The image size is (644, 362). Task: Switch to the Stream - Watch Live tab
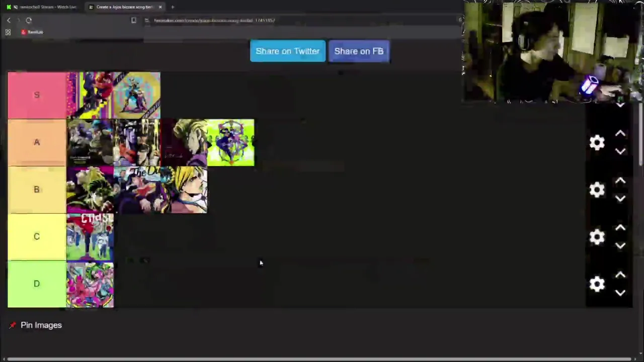coord(42,7)
